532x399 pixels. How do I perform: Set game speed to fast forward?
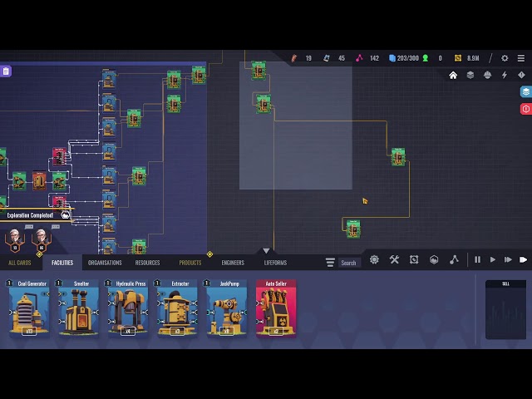coord(508,260)
